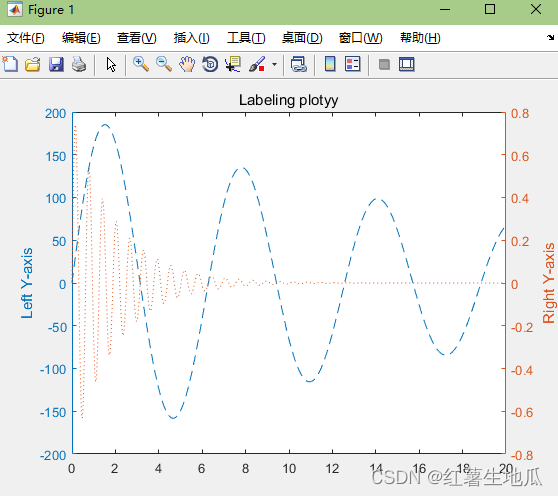Close the Figure 1 window

(536, 9)
